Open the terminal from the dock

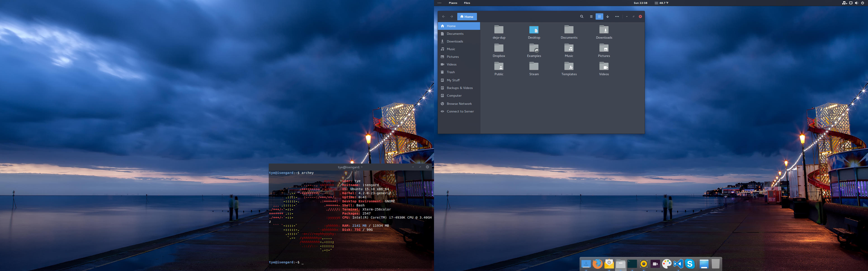pyautogui.click(x=632, y=264)
